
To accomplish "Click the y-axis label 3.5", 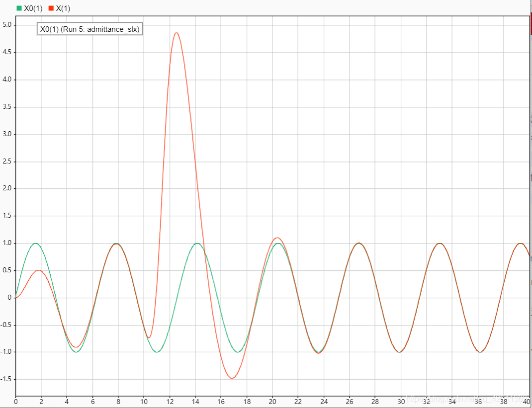I will (x=7, y=107).
